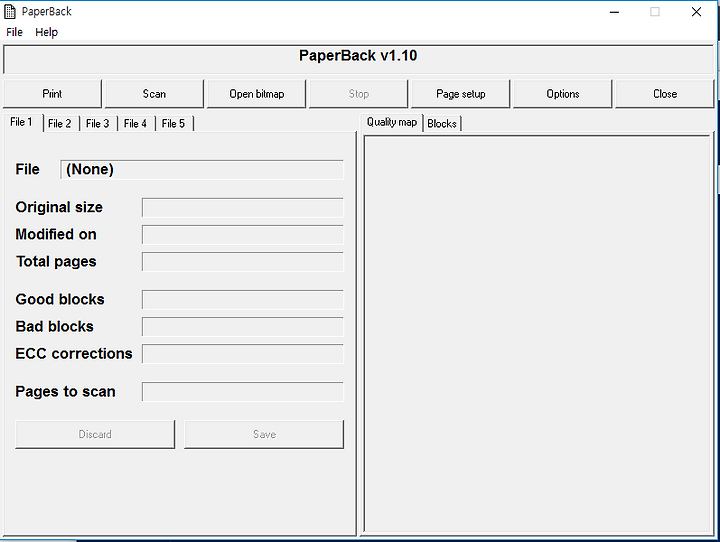Click the Pages to scan label
The image size is (720, 542).
(x=65, y=392)
